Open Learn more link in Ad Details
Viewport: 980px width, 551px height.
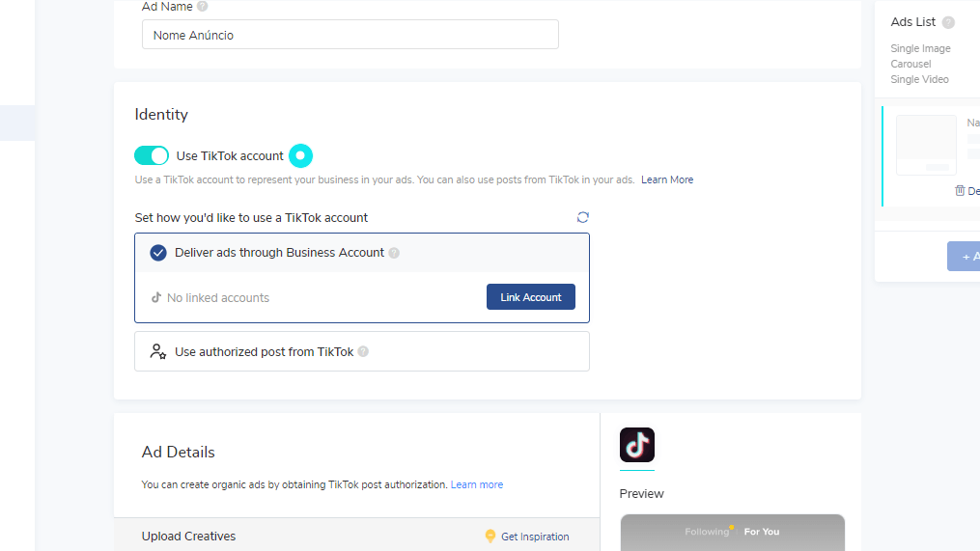tap(477, 484)
